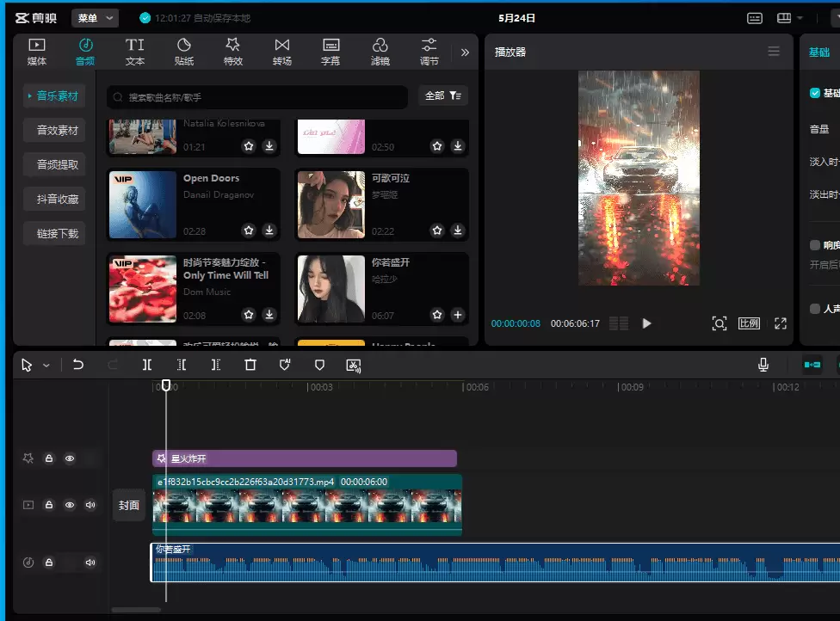Click the 封面 cover button
Viewport: 840px width, 621px height.
pyautogui.click(x=128, y=506)
